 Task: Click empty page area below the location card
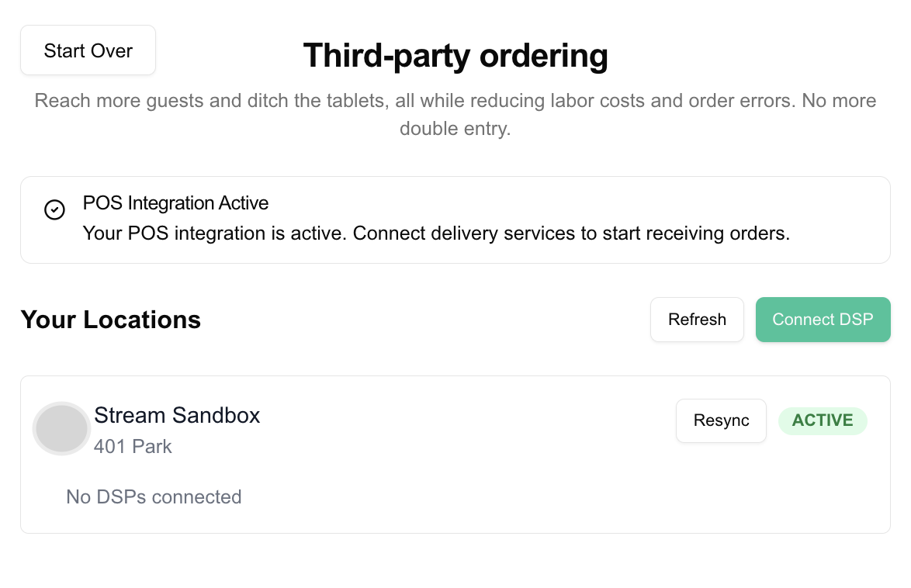pyautogui.click(x=455, y=561)
